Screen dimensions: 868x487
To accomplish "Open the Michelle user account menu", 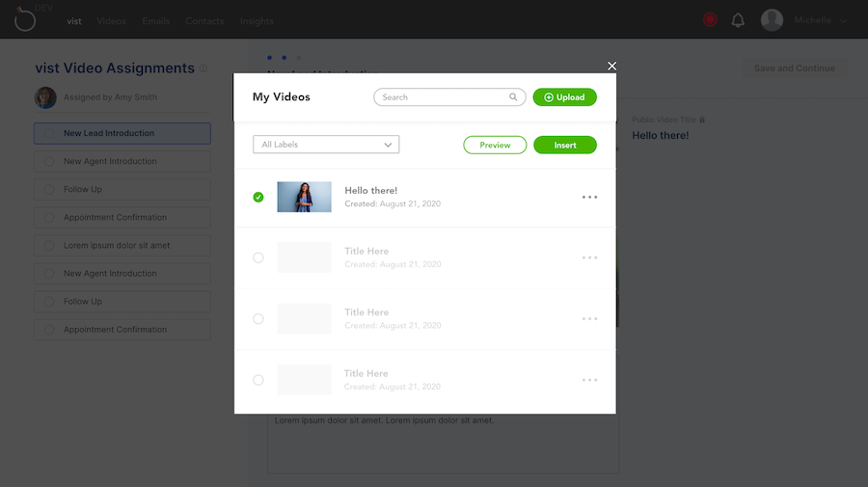I will (x=804, y=20).
